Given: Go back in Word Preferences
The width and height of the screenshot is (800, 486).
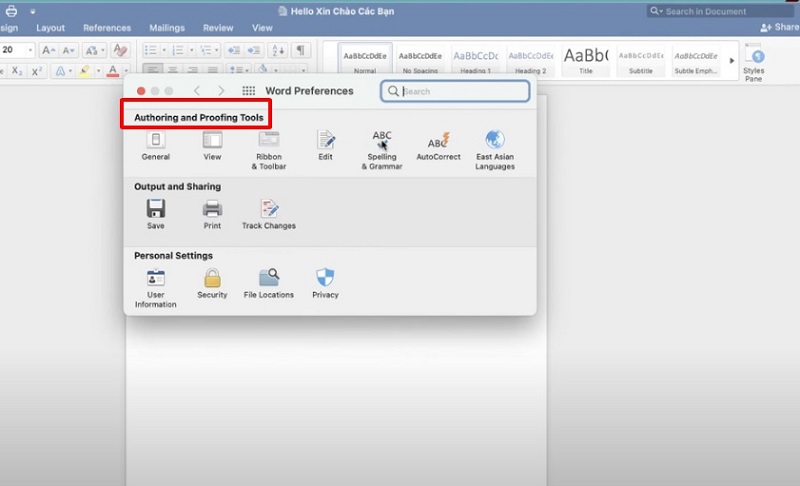Looking at the screenshot, I should point(197,91).
